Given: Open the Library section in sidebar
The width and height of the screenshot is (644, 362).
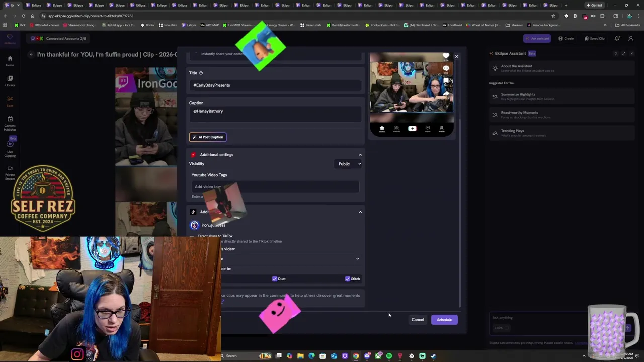Looking at the screenshot, I should [x=10, y=81].
